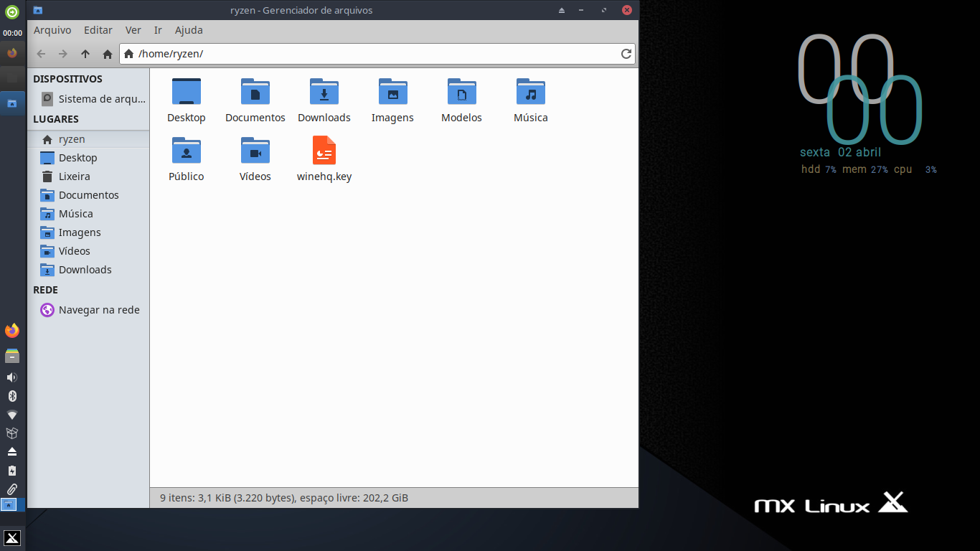Click the green logout icon at panel top

pos(12,11)
